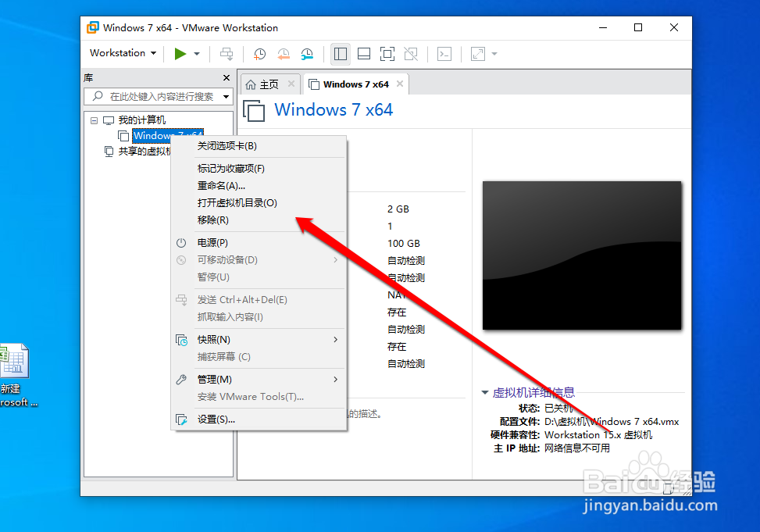This screenshot has width=760, height=532.
Task: Switch to the Windows 7 x64 tab
Action: [x=355, y=84]
